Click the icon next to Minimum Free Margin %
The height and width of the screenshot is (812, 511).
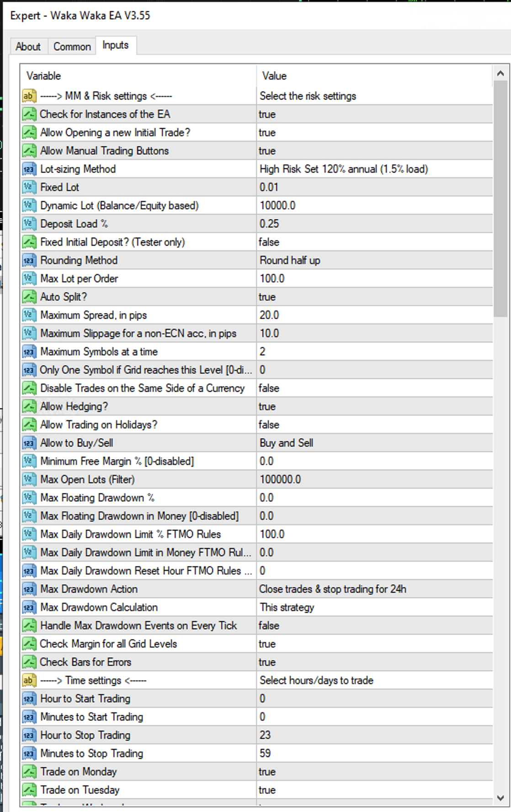(x=29, y=461)
